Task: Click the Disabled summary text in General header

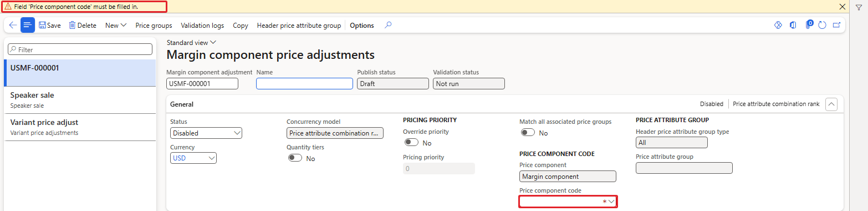Action: [711, 104]
